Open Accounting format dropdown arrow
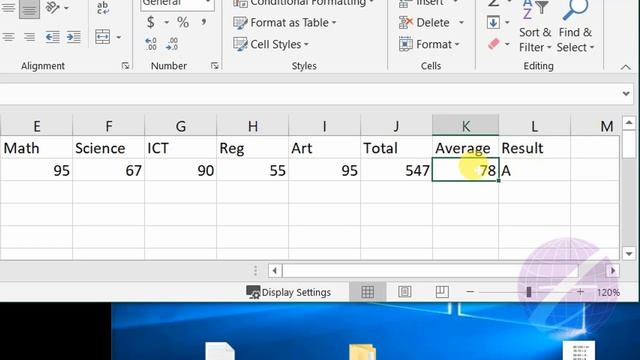Image resolution: width=640 pixels, height=360 pixels. tap(166, 22)
